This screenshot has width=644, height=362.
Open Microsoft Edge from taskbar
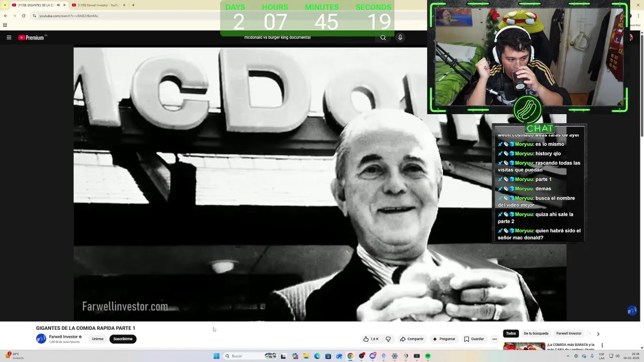pyautogui.click(x=317, y=356)
